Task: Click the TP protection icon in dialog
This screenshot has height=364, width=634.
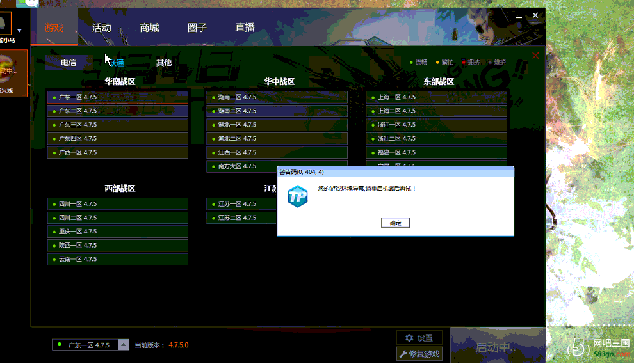Action: [x=298, y=196]
